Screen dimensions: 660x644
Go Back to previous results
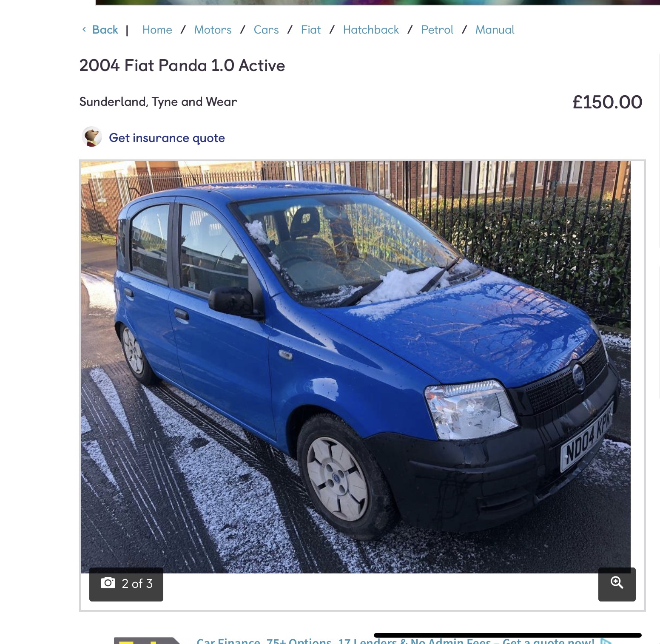[105, 30]
